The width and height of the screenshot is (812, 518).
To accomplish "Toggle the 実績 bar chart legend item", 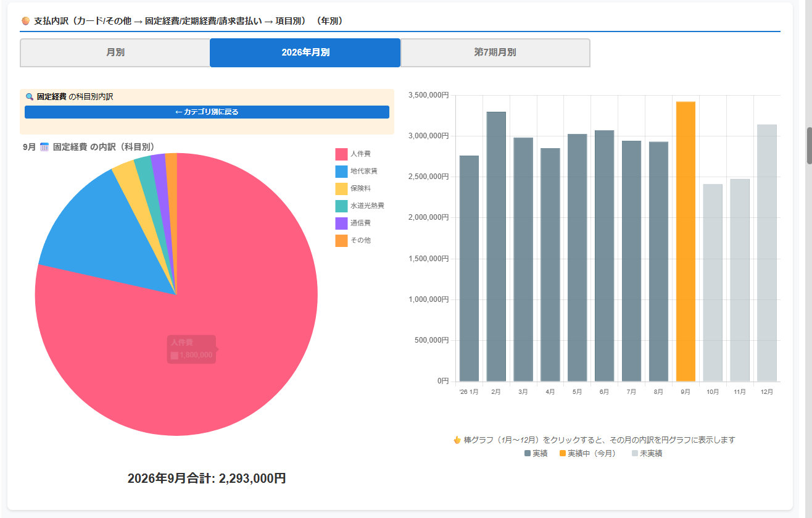I will click(536, 453).
